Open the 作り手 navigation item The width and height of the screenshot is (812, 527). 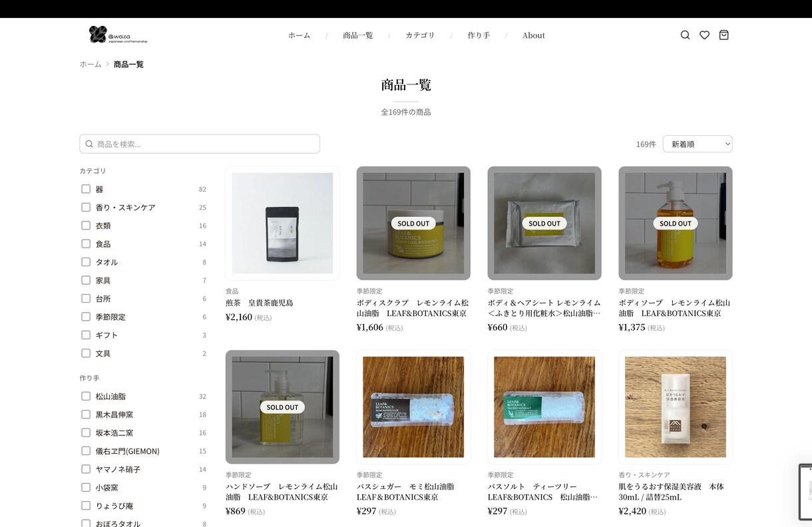479,35
